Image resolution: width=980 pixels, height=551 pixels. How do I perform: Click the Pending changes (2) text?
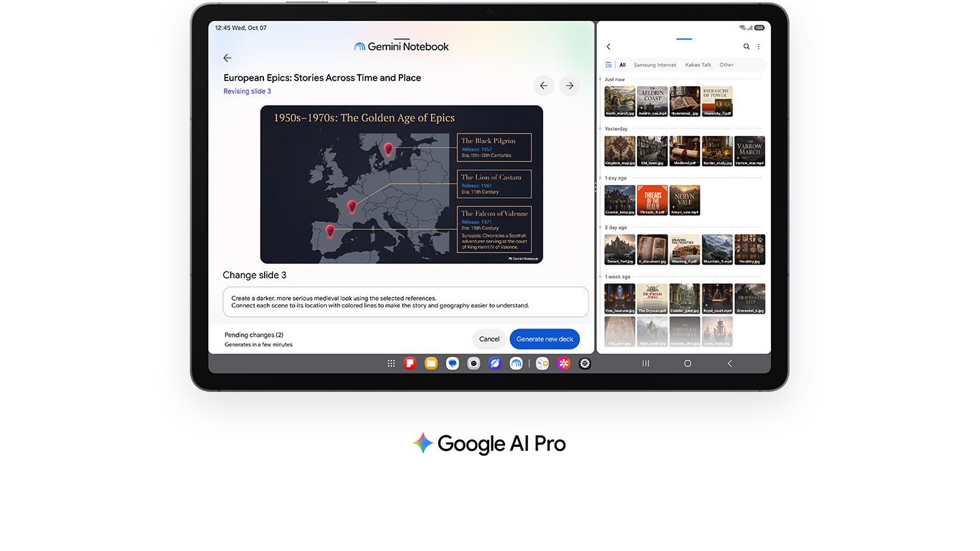point(254,335)
